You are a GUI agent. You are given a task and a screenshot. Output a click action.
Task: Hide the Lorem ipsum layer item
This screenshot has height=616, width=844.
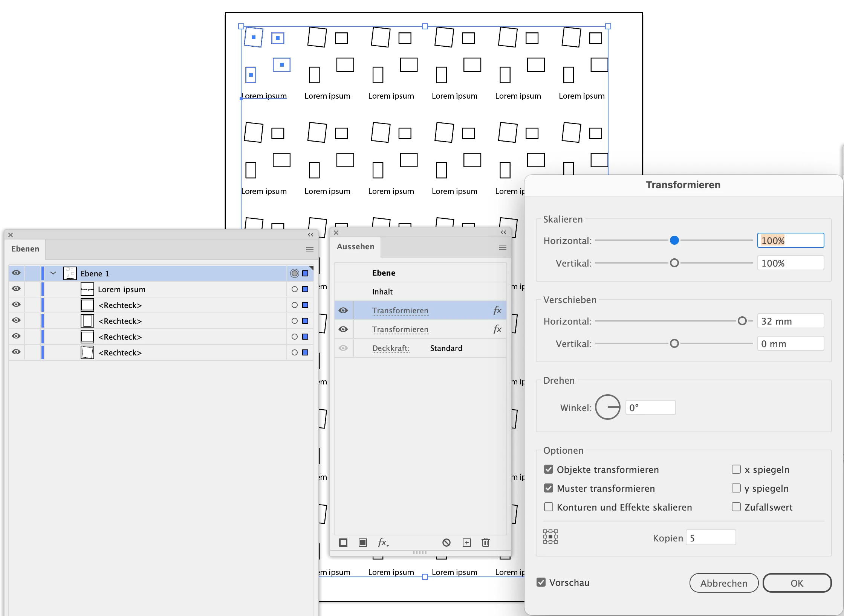[16, 289]
